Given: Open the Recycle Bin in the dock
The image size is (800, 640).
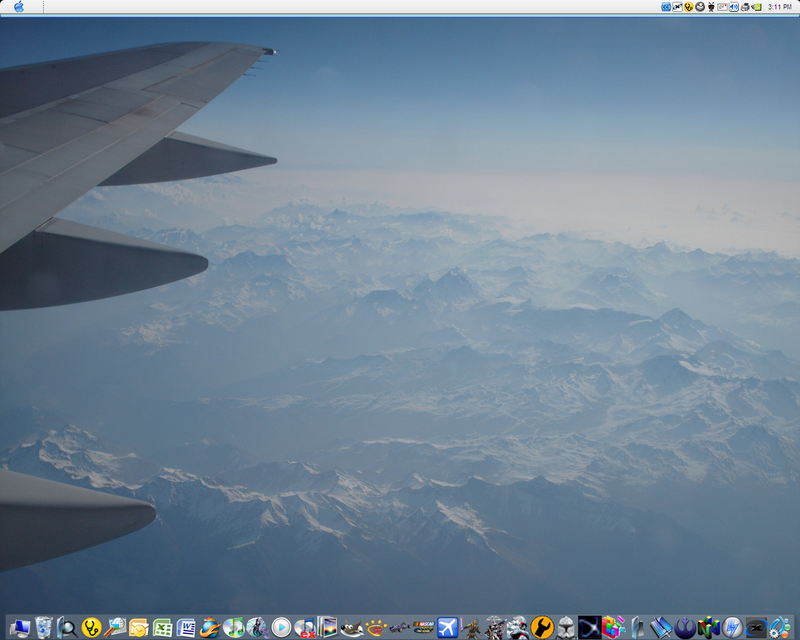Looking at the screenshot, I should 44,627.
